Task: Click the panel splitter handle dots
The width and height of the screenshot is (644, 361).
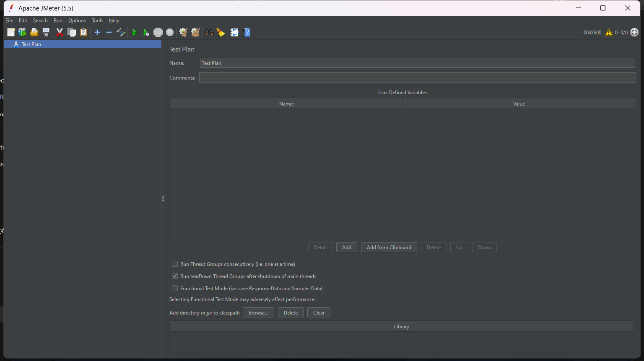Action: point(163,199)
